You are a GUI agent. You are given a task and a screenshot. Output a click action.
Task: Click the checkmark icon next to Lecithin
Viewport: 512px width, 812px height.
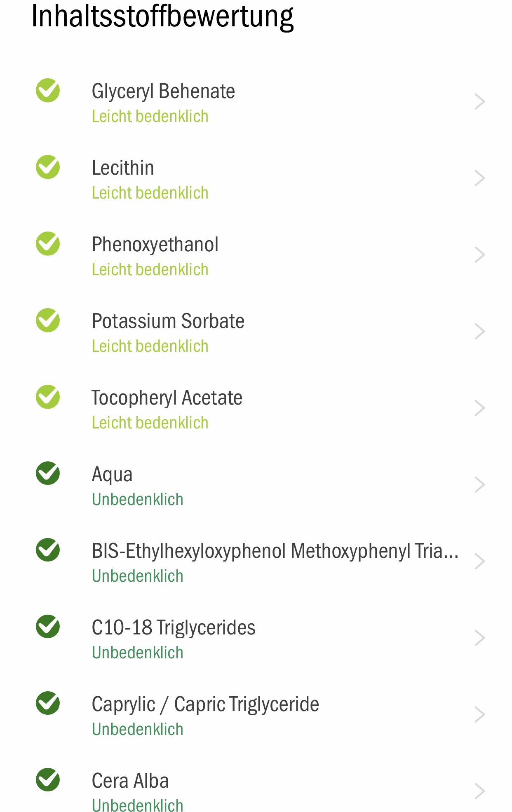pos(48,167)
